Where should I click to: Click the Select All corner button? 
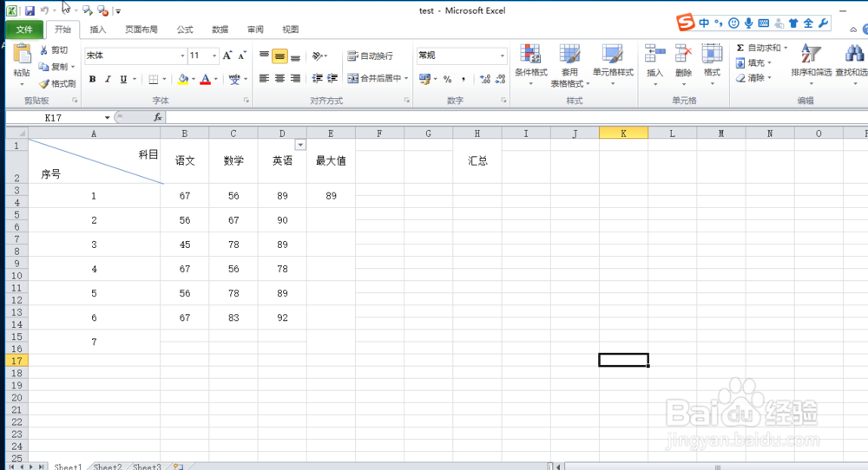17,134
